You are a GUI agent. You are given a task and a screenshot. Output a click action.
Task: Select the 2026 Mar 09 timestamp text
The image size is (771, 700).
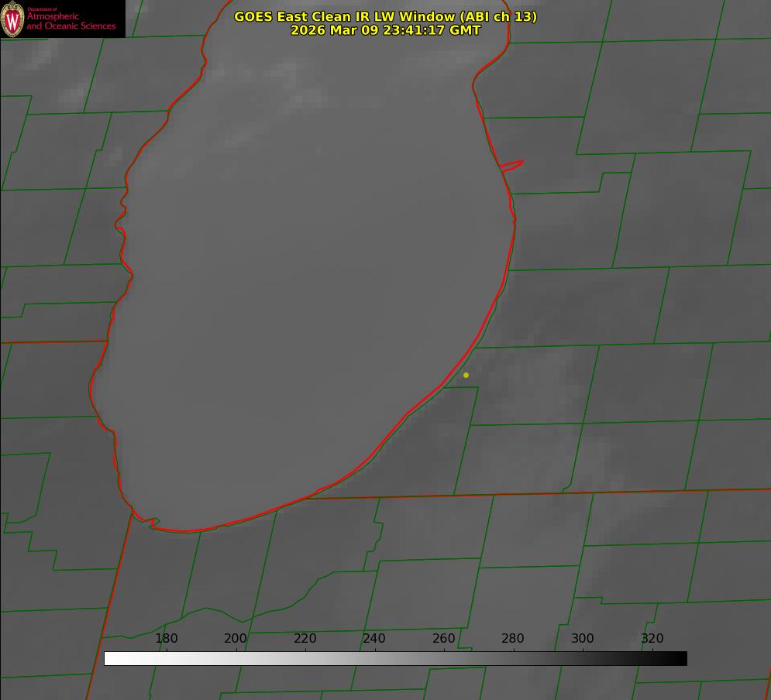click(385, 30)
